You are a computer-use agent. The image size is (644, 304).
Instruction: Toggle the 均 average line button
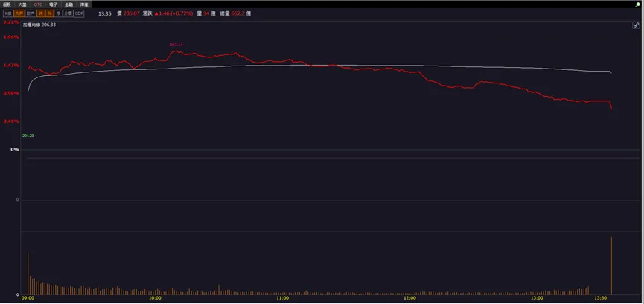pos(41,13)
